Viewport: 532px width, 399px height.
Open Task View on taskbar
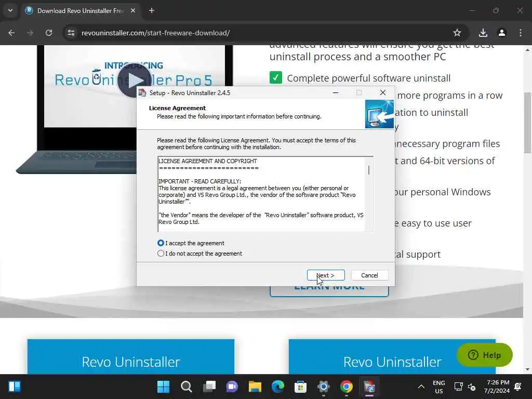[x=209, y=387]
